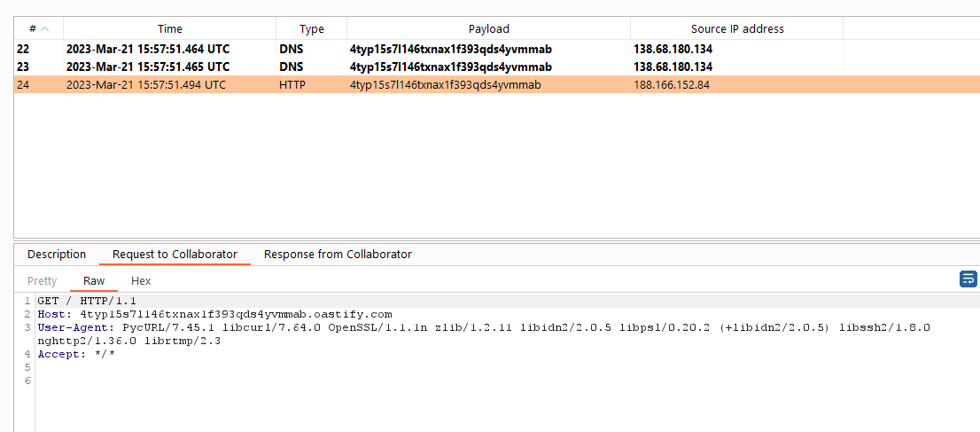Click the Accept header line

(76, 354)
